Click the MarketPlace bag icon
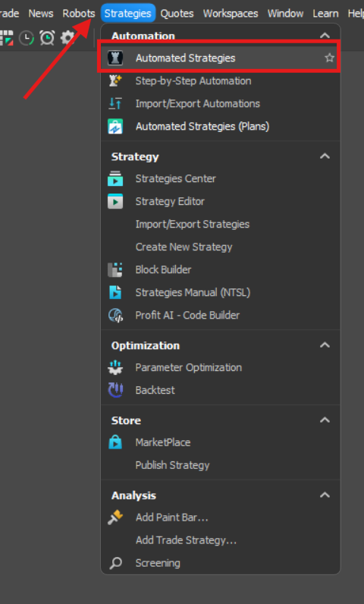364x604 pixels. pos(115,442)
